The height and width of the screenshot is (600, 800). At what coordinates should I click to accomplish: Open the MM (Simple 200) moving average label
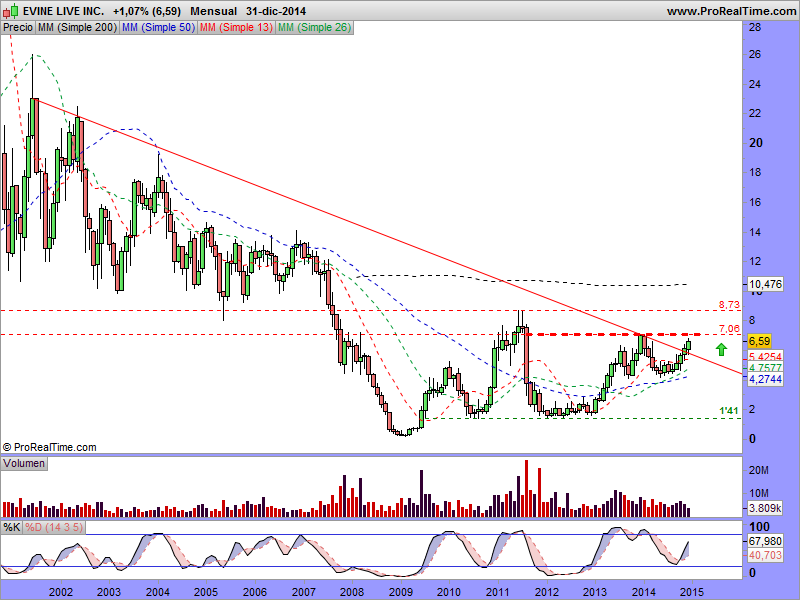click(77, 28)
